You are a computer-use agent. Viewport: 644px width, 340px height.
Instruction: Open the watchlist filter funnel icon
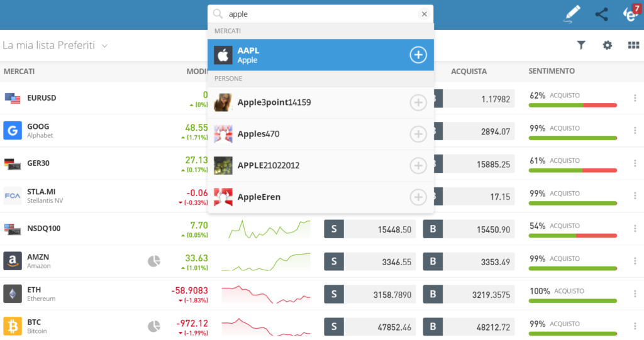580,45
